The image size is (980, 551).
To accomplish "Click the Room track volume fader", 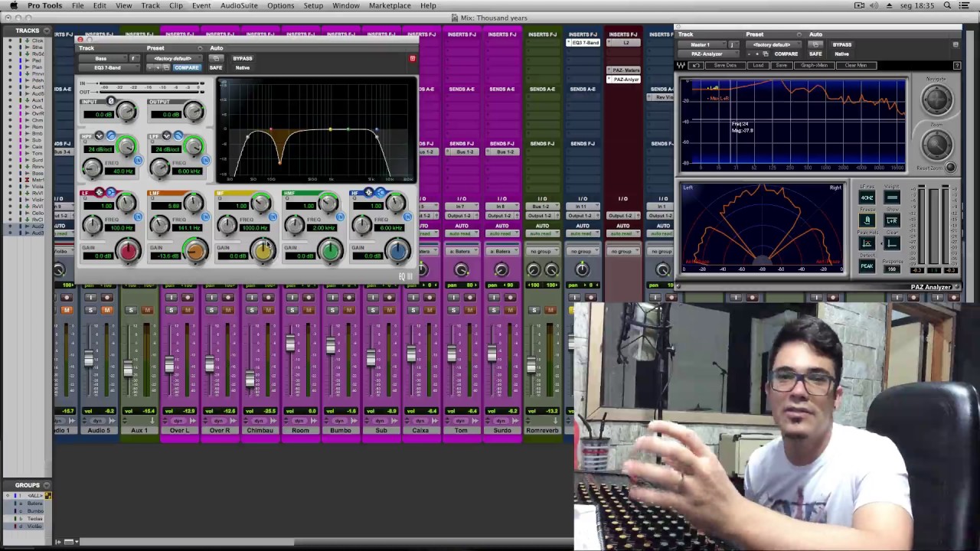I will [290, 344].
